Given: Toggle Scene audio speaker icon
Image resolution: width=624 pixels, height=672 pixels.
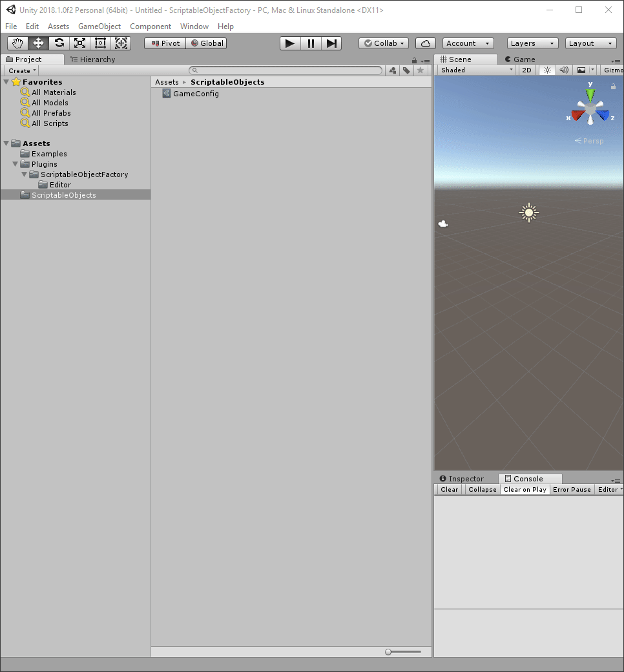Looking at the screenshot, I should coord(564,70).
